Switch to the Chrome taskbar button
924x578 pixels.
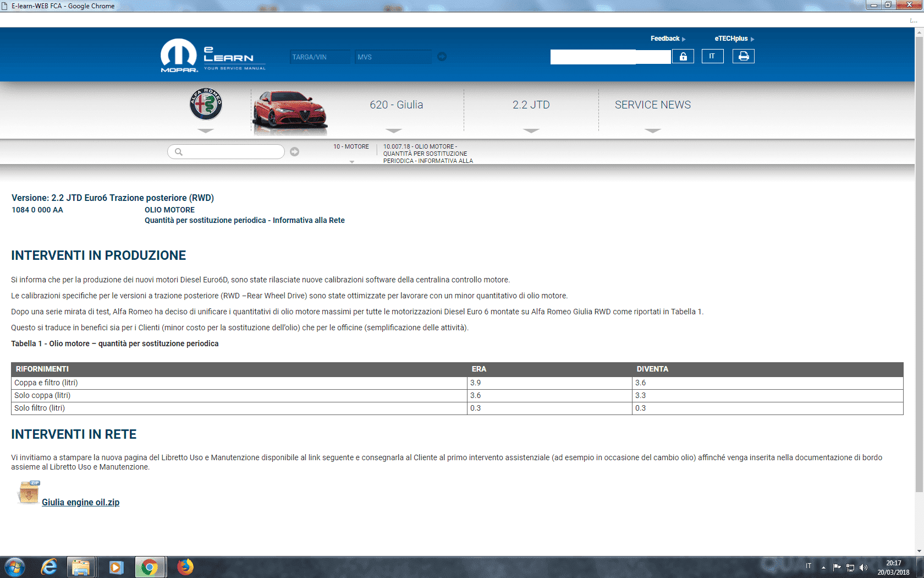pos(150,567)
